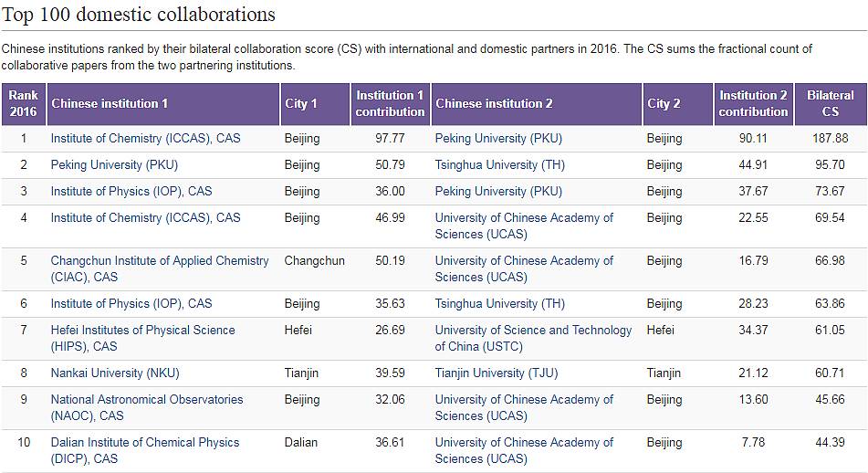Image resolution: width=868 pixels, height=473 pixels.
Task: Sort by Institution 1 contribution header
Action: tap(390, 103)
